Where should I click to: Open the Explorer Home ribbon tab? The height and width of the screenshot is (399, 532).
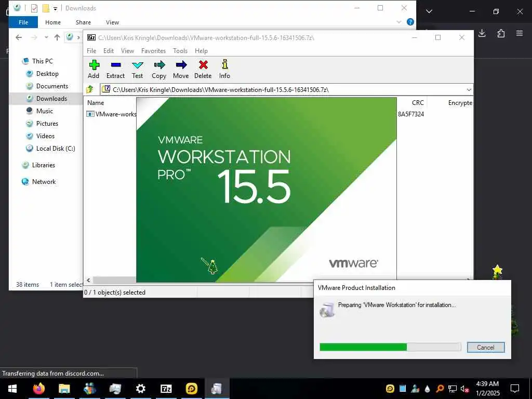53,22
